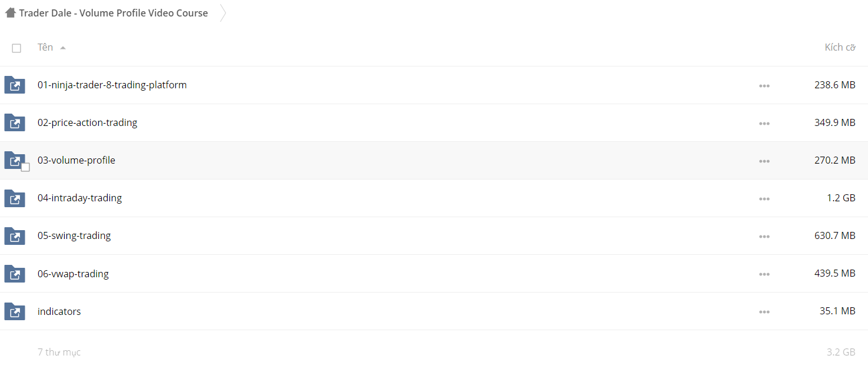The image size is (868, 372).
Task: Open the three-dot menu for 04-intraday-trading
Action: [764, 199]
